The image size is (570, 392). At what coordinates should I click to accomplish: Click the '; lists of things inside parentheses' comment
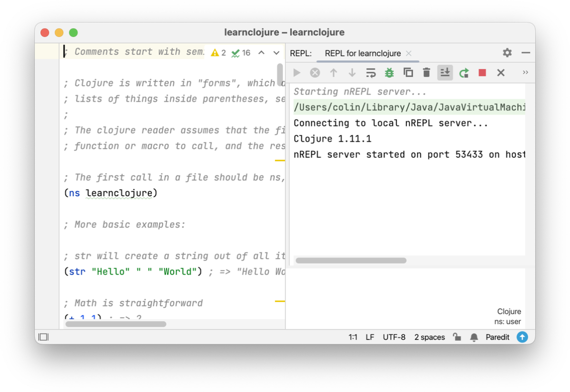click(174, 99)
